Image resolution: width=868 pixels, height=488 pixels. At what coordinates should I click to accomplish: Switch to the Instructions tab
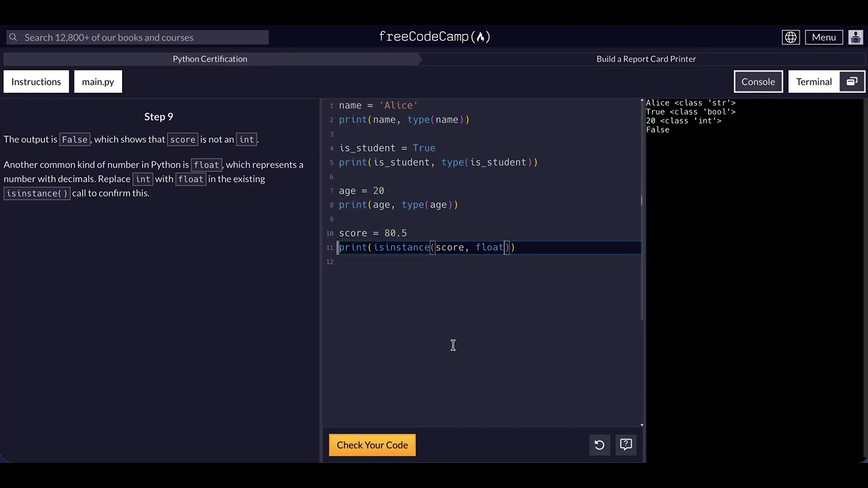(36, 82)
